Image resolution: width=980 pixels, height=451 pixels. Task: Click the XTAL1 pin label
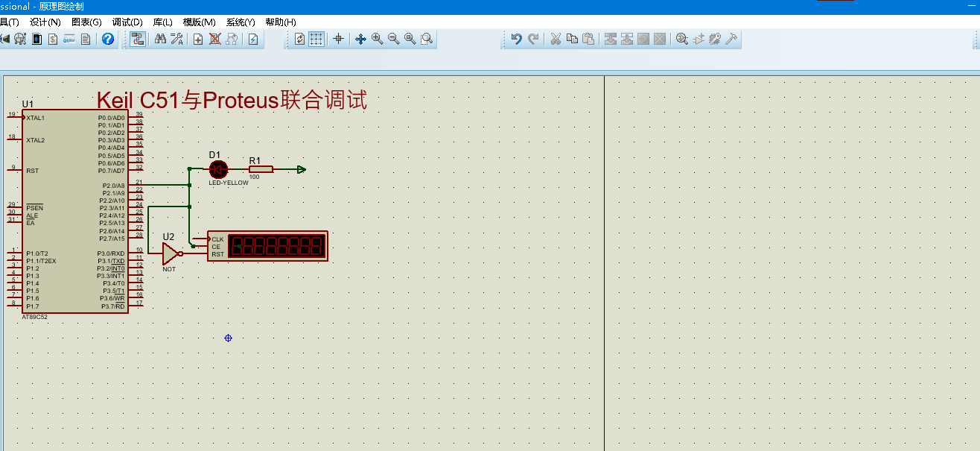pos(35,118)
